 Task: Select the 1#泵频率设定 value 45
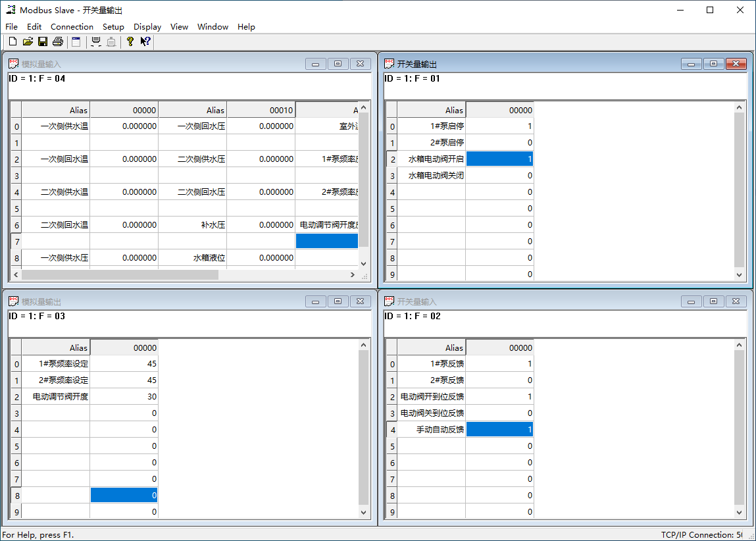pyautogui.click(x=124, y=363)
